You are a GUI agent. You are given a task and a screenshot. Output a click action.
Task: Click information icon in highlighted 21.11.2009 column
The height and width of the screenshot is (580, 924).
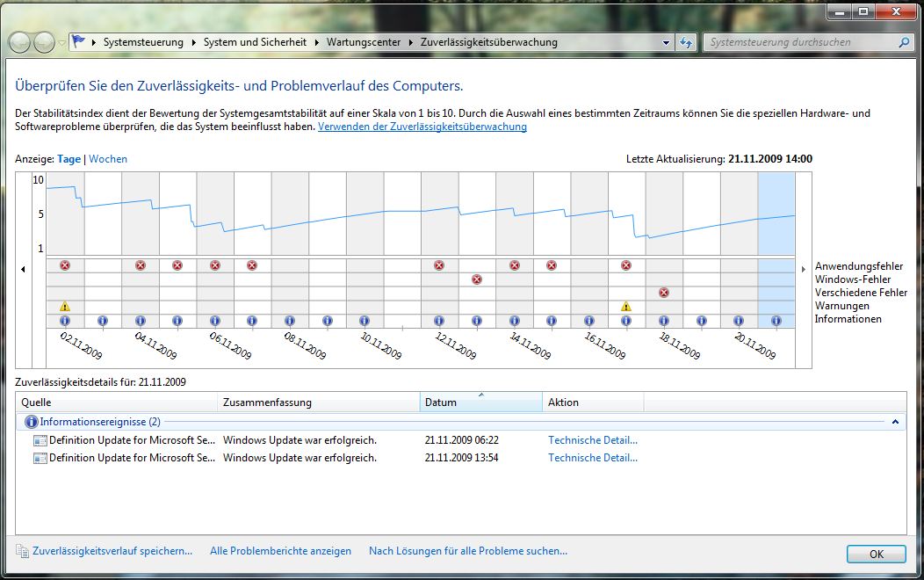(x=776, y=321)
